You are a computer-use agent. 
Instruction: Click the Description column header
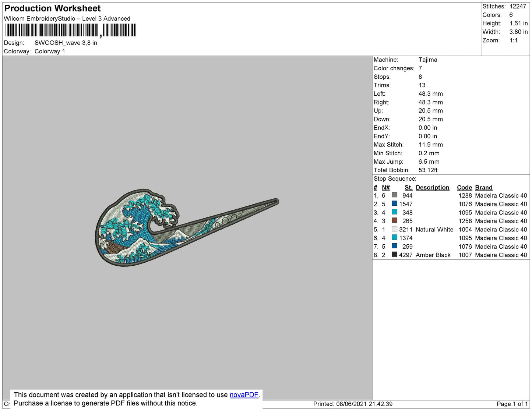[432, 187]
